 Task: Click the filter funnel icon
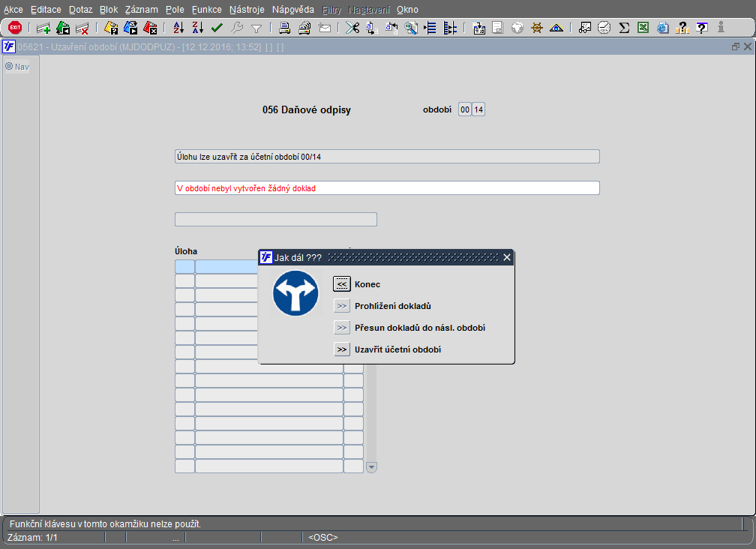(x=256, y=28)
